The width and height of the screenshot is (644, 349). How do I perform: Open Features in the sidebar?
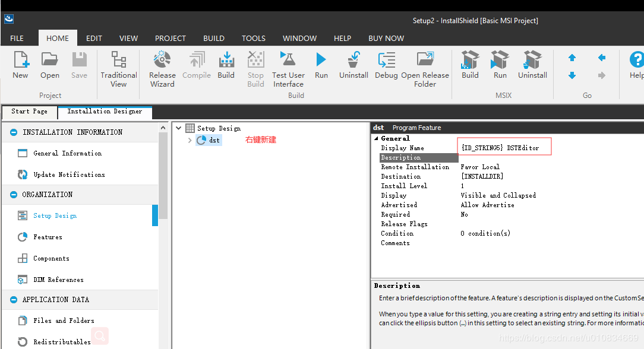[x=48, y=237]
